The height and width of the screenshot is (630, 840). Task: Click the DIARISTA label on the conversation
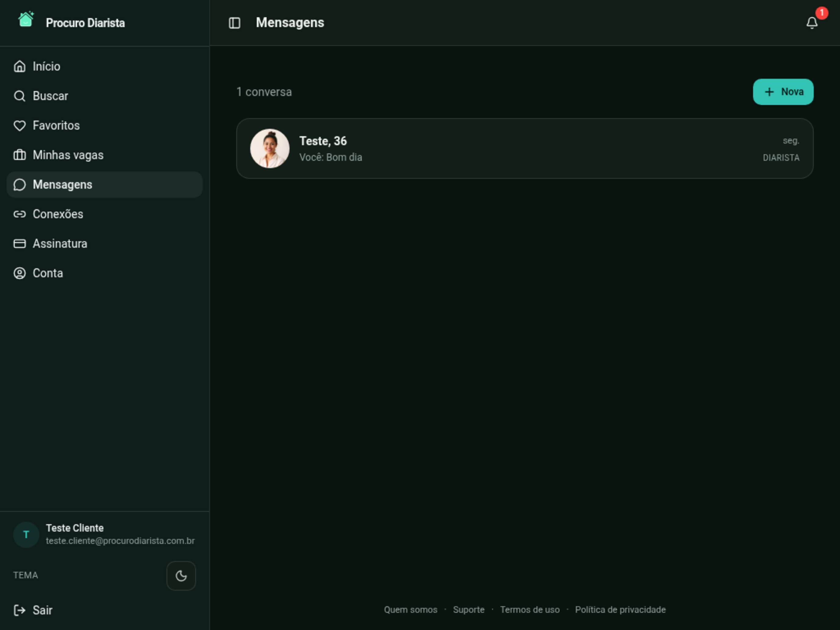pyautogui.click(x=781, y=157)
